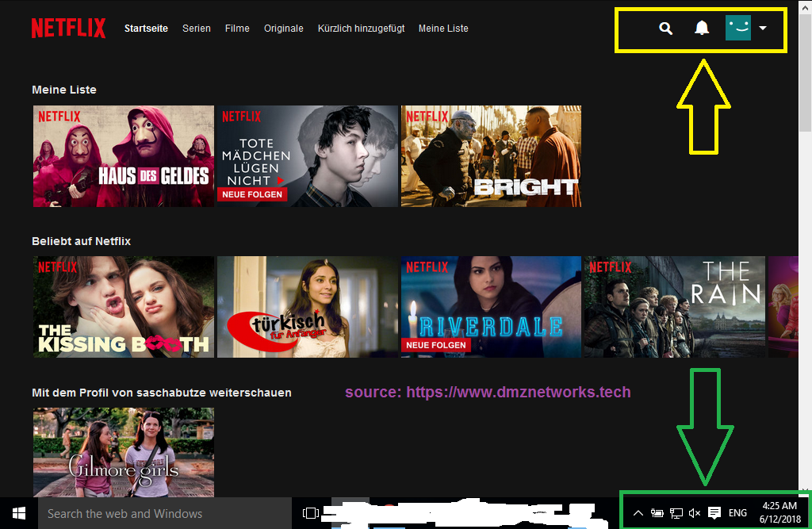Viewport: 812px width, 529px height.
Task: Click the ENG language indicator
Action: point(737,513)
